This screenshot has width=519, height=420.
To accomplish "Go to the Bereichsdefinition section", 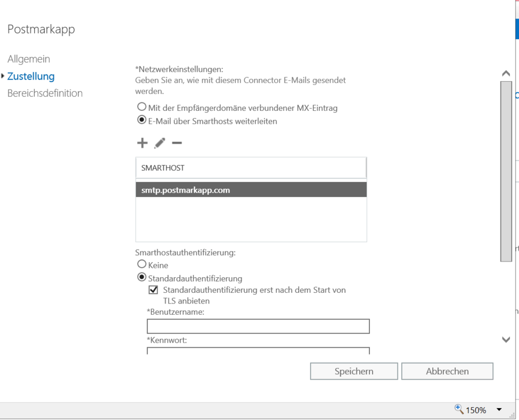I will pyautogui.click(x=45, y=94).
